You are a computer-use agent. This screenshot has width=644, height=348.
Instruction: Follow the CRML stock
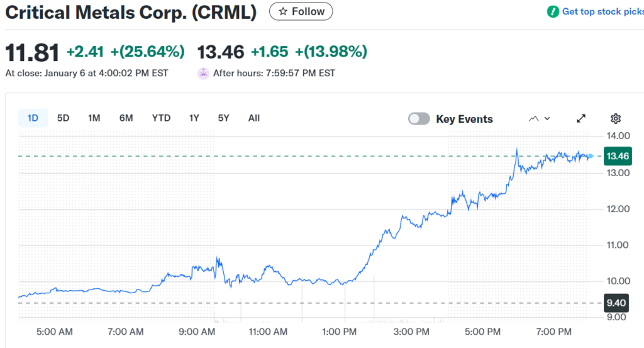pyautogui.click(x=301, y=11)
